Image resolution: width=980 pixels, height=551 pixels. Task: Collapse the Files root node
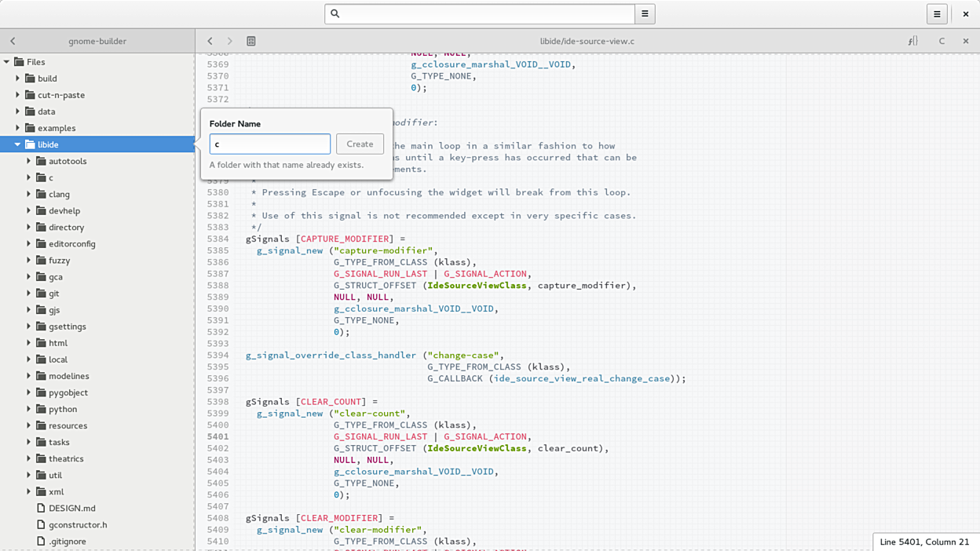click(7, 62)
